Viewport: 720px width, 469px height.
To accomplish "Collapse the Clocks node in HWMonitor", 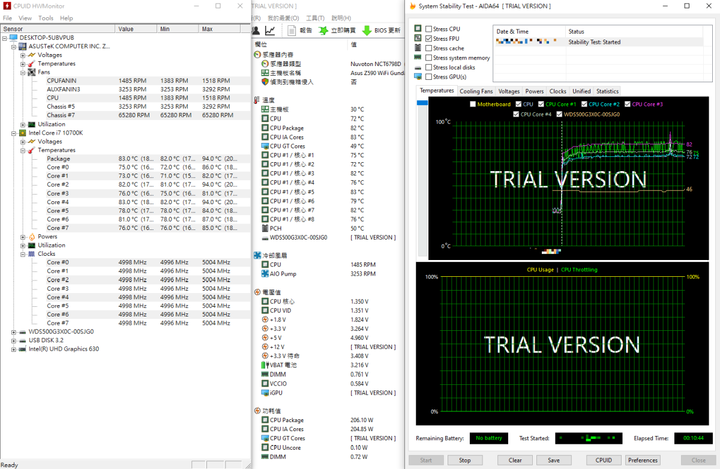I will (23, 254).
